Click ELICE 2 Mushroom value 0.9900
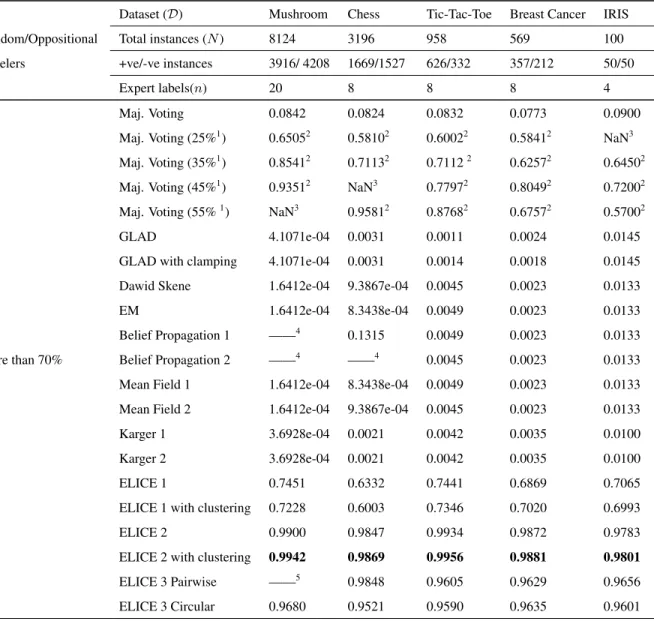Viewport: 654px width, 621px height. coord(287,533)
